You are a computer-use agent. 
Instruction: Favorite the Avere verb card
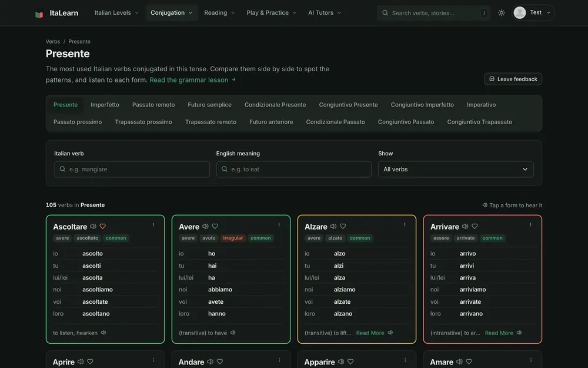(215, 227)
